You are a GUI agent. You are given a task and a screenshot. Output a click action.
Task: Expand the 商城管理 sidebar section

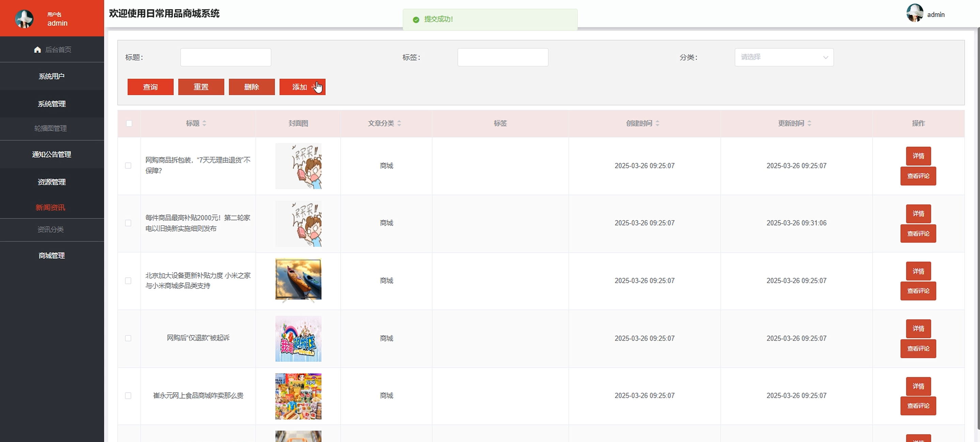[52, 256]
